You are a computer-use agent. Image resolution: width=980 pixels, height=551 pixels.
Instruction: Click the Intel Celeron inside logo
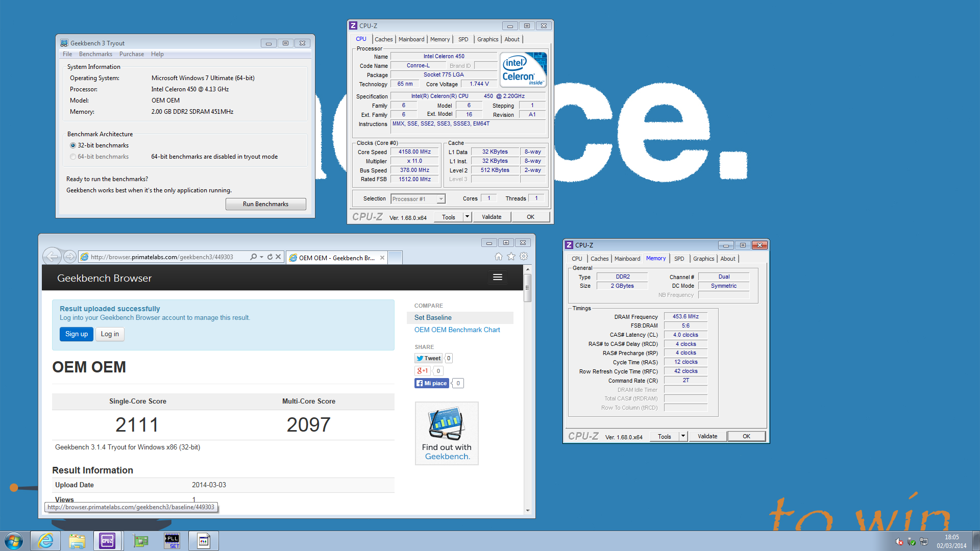pos(523,70)
